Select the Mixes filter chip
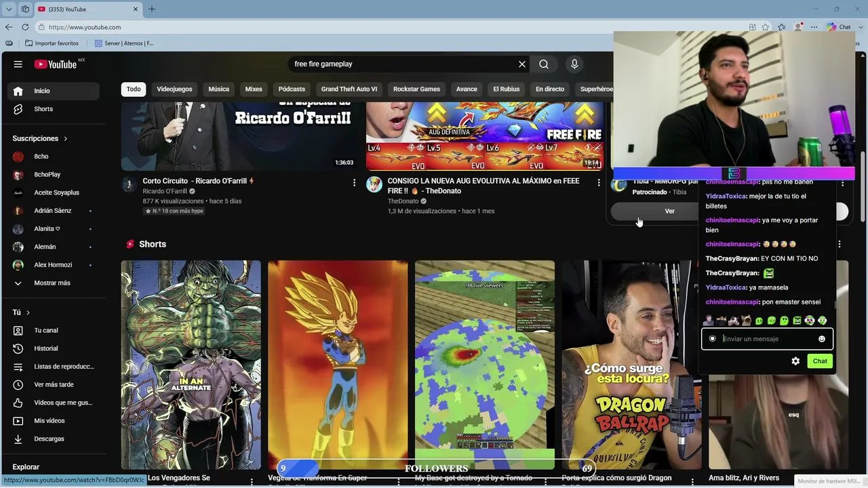The height and width of the screenshot is (488, 868). (x=254, y=89)
